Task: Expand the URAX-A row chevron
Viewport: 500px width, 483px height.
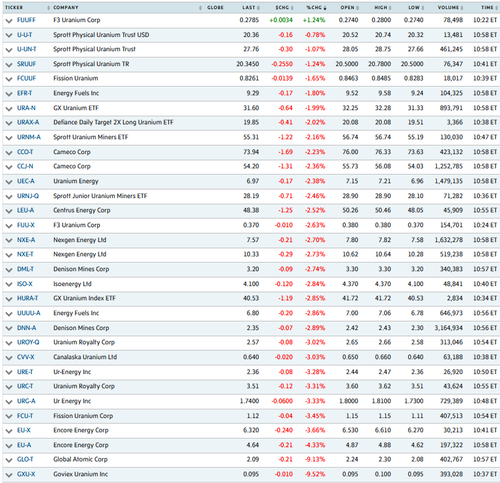Action: pyautogui.click(x=9, y=123)
